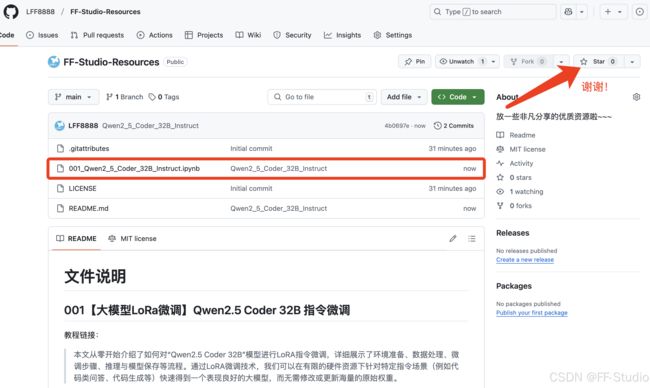Open the .gitattributes file
650x388 pixels.
click(89, 148)
